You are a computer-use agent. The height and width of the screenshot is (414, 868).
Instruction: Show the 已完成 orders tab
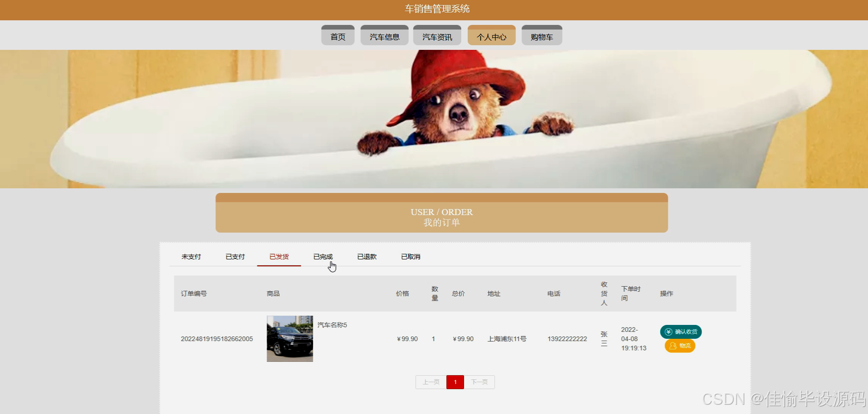pos(323,257)
